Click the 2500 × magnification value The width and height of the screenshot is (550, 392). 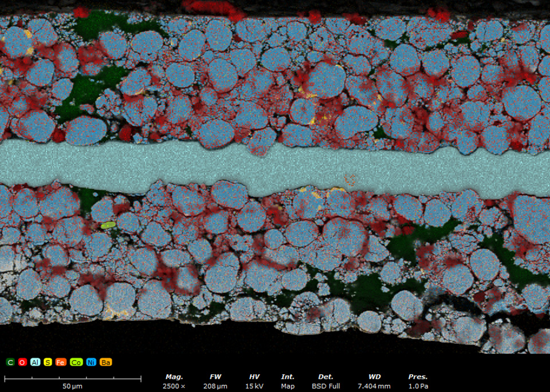click(174, 386)
